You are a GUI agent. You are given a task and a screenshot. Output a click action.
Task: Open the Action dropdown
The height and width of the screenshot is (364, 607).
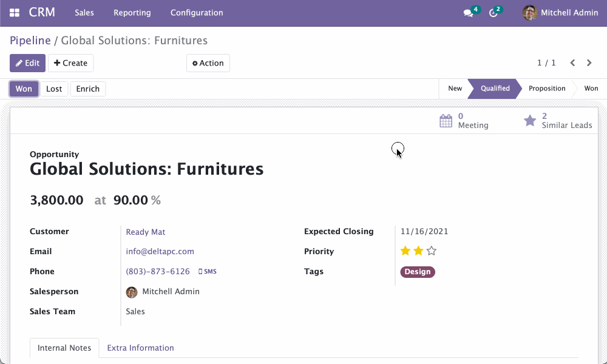tap(208, 63)
